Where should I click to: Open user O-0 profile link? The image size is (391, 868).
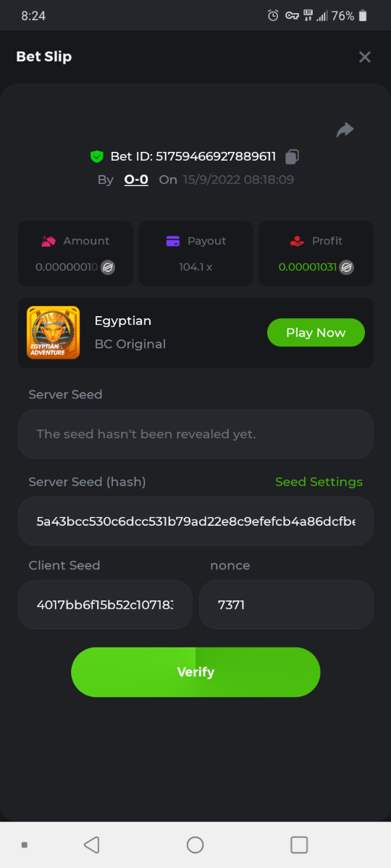click(x=136, y=179)
